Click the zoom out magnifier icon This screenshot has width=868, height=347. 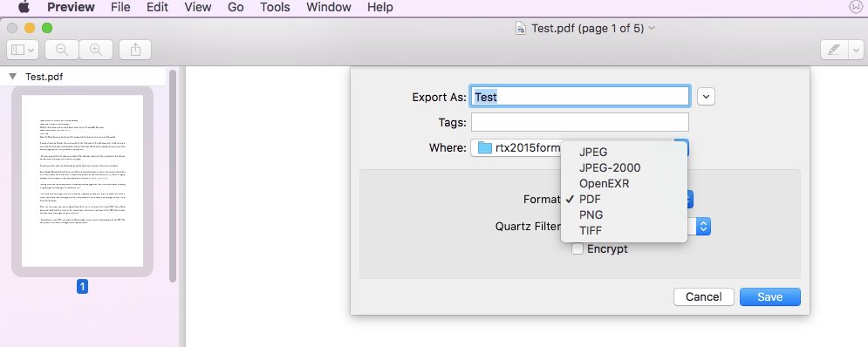coord(62,50)
